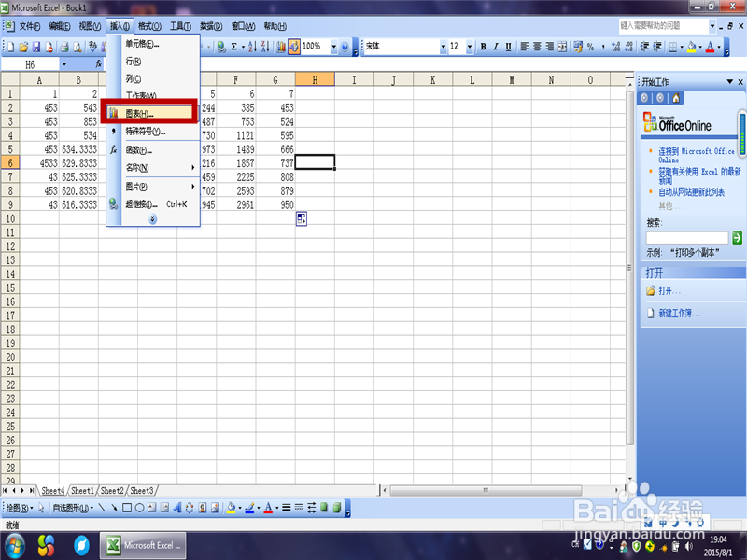
Task: Toggle Italic formatting
Action: 496,47
